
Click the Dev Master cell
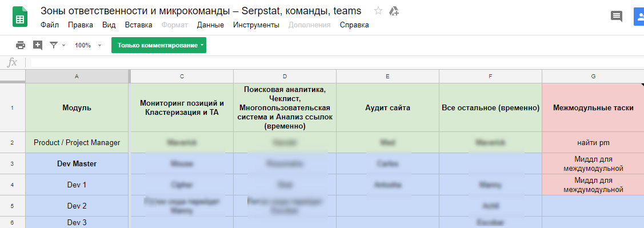click(77, 163)
